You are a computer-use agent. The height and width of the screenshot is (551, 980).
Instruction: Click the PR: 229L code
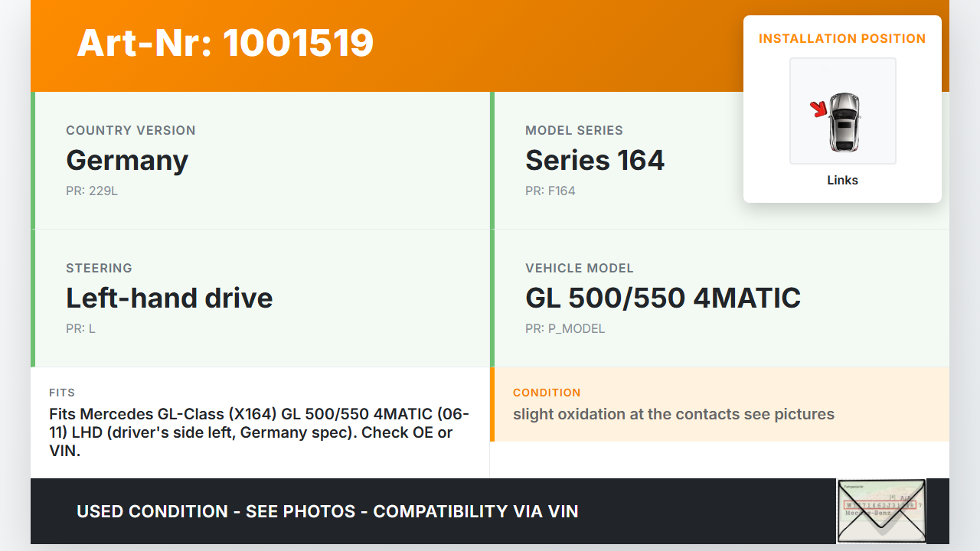coord(92,191)
